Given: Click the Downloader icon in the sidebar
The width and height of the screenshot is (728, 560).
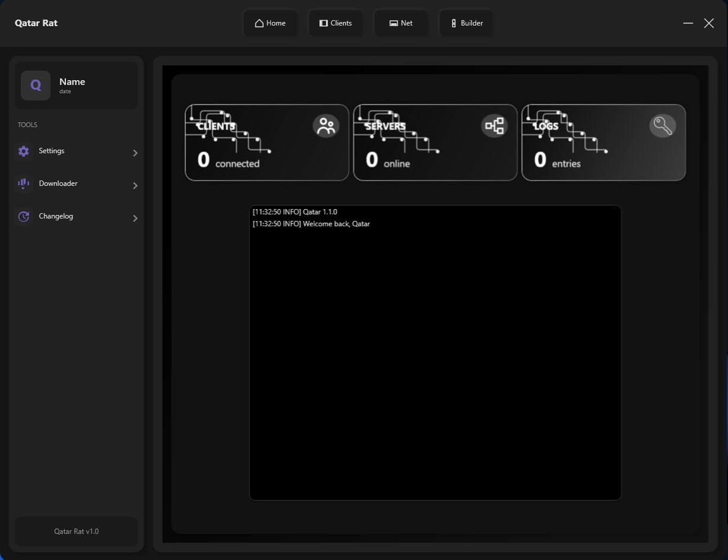Looking at the screenshot, I should [x=23, y=183].
